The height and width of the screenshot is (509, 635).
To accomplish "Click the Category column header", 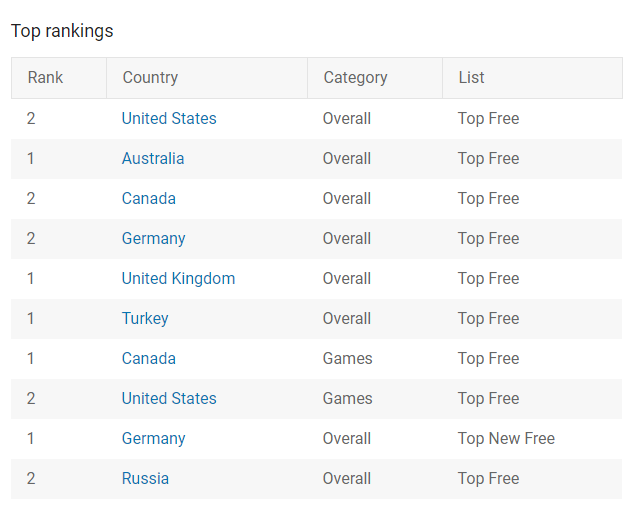I will point(355,77).
